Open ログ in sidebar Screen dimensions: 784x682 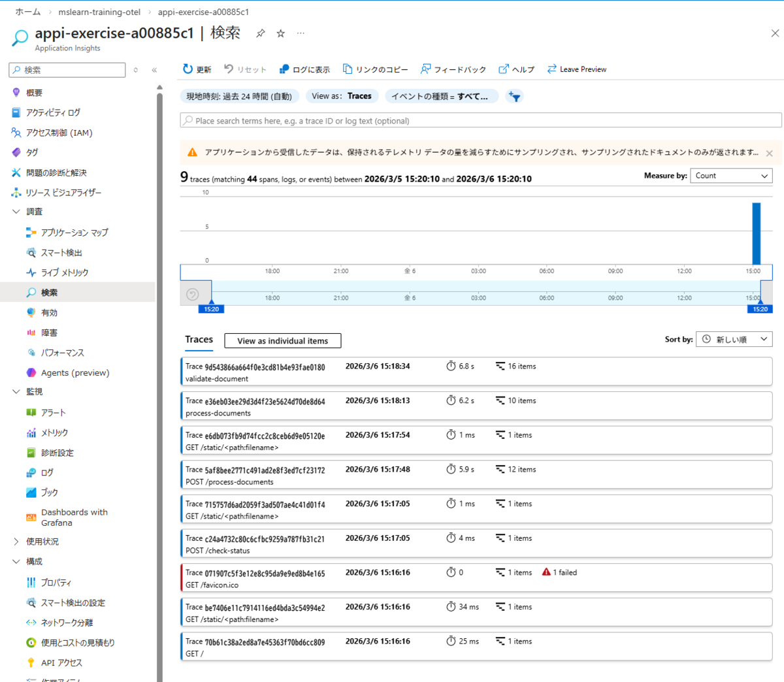click(47, 472)
